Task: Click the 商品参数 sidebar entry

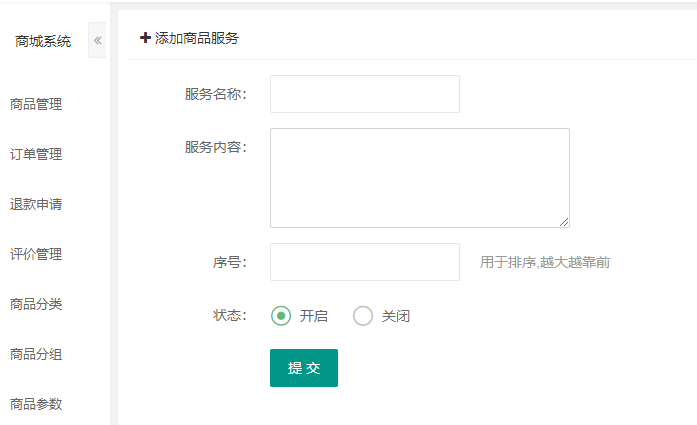Action: [x=36, y=404]
